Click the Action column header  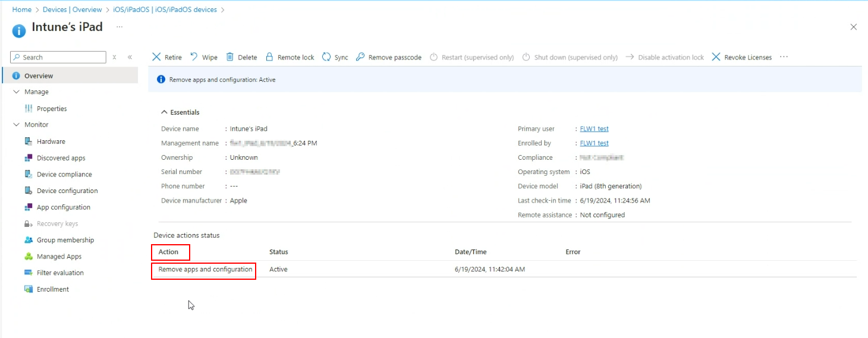168,252
